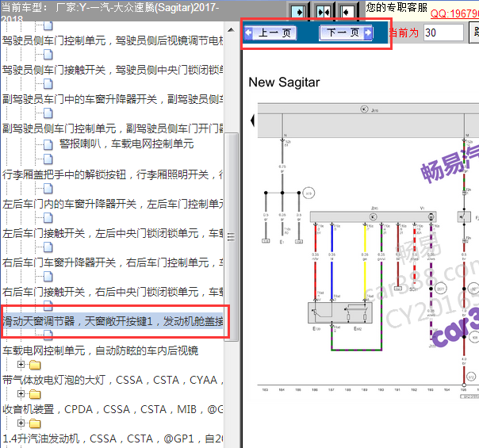Click document icon beside 警报喇叭，车载电网控制单元

(48, 145)
